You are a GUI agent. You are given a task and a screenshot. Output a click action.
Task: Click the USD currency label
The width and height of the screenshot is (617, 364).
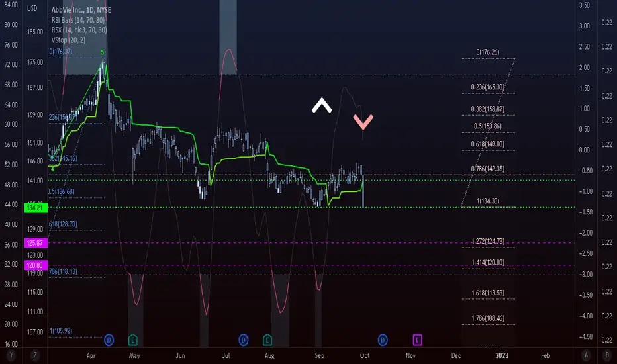click(x=32, y=8)
